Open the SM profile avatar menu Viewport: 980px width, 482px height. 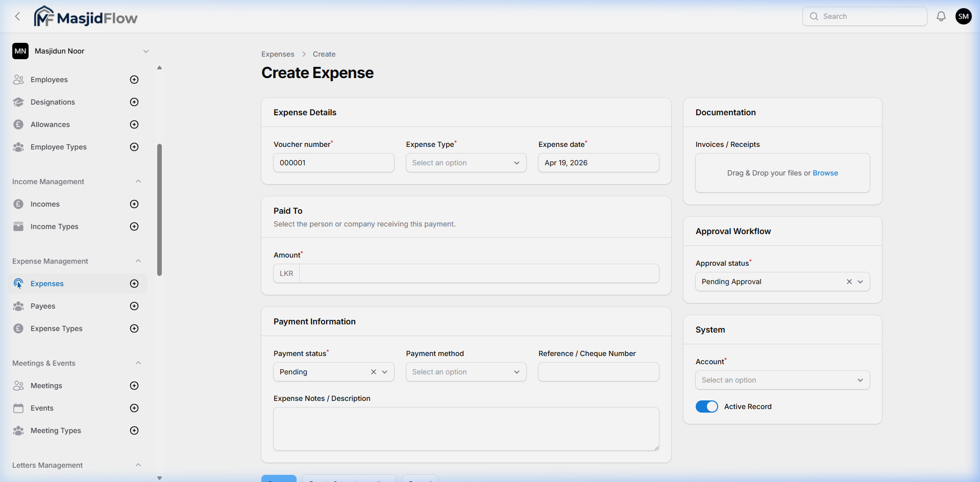coord(963,16)
